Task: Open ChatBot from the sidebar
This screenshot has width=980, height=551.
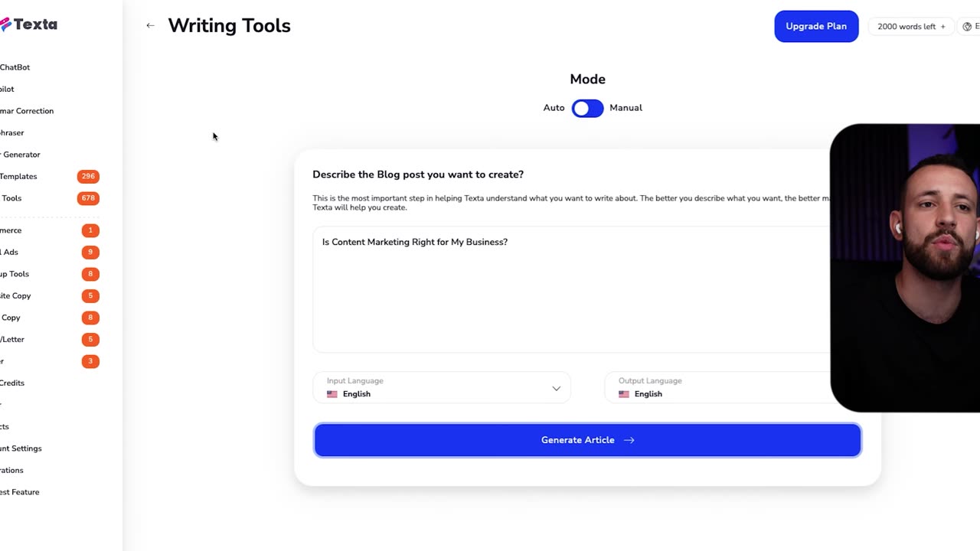Action: click(15, 67)
